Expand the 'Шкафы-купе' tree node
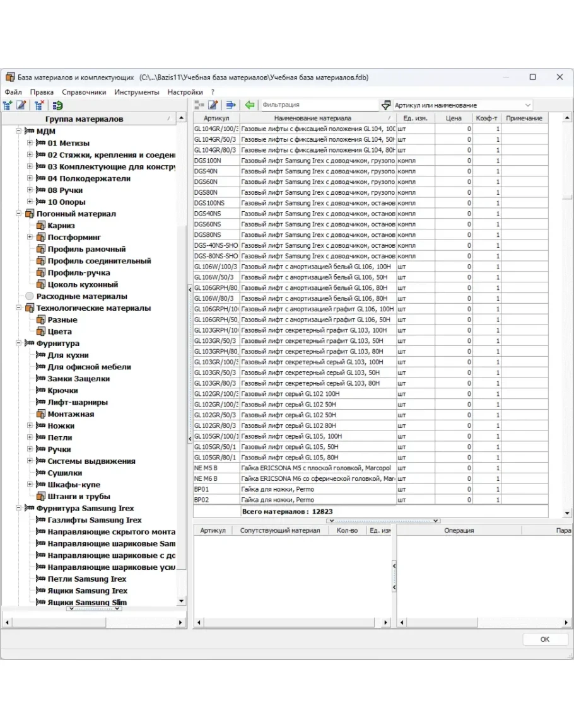Viewport: 574px width, 728px height. (x=30, y=485)
